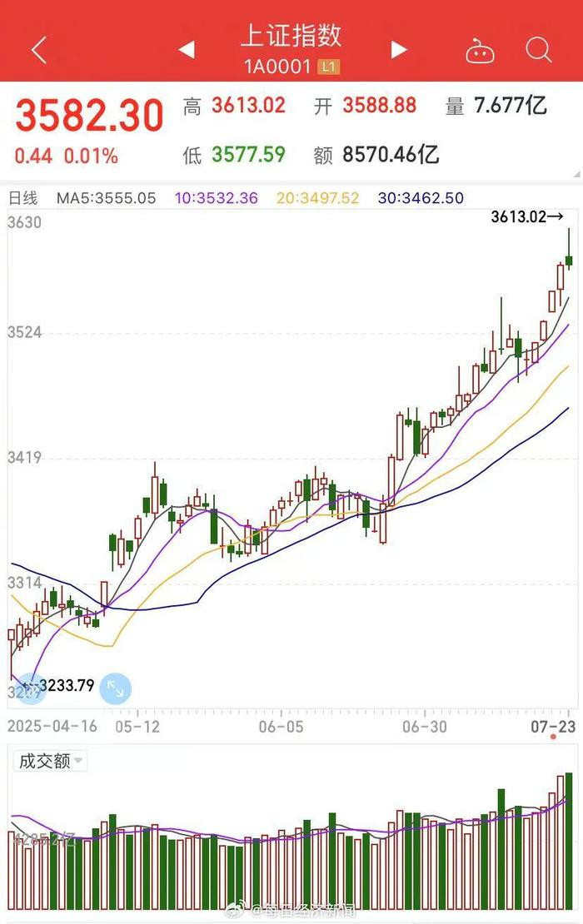Tap the high value 3613.02 in header
The width and height of the screenshot is (583, 924).
click(x=249, y=106)
